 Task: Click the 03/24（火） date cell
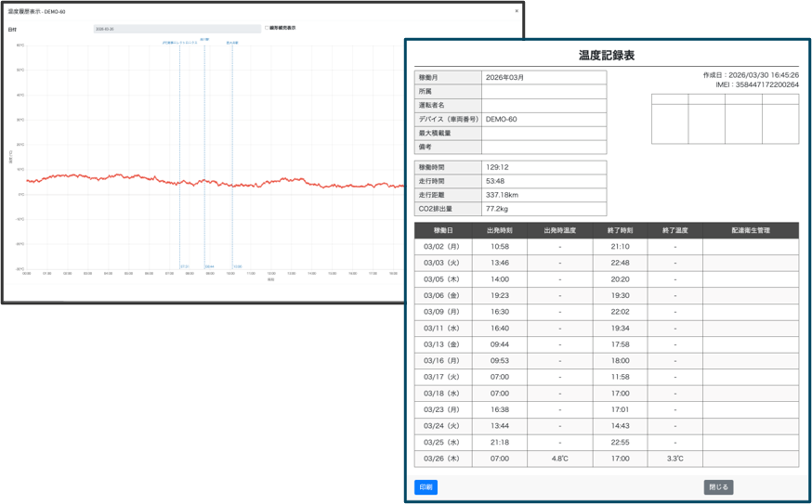click(x=443, y=426)
